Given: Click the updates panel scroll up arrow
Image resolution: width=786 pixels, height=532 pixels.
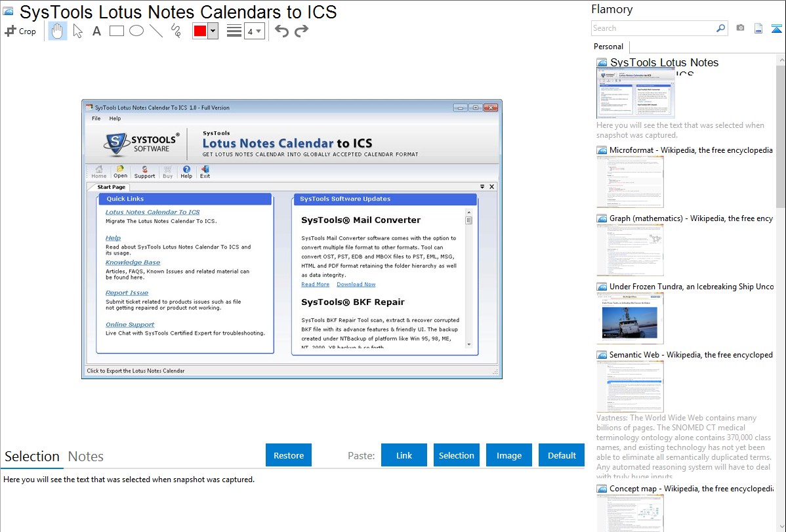Looking at the screenshot, I should (x=469, y=213).
